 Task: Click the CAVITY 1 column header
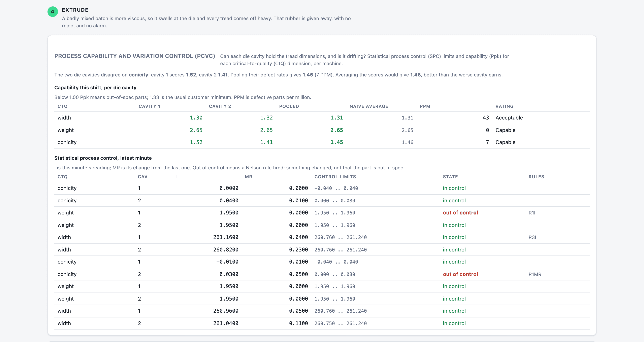(x=150, y=106)
